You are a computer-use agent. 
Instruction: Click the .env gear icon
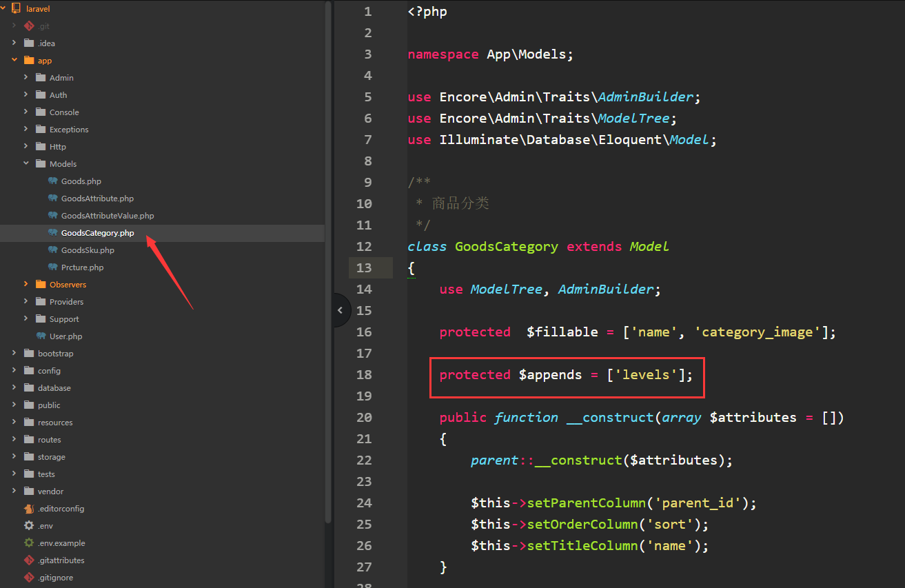tap(29, 525)
